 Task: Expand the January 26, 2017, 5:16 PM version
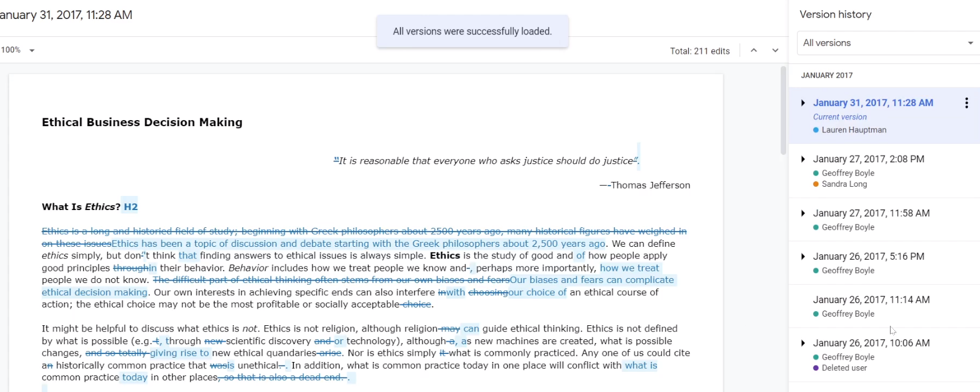click(x=803, y=257)
